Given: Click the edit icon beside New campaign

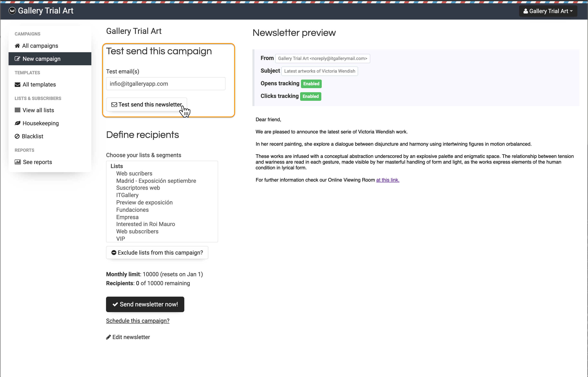Looking at the screenshot, I should pyautogui.click(x=17, y=59).
